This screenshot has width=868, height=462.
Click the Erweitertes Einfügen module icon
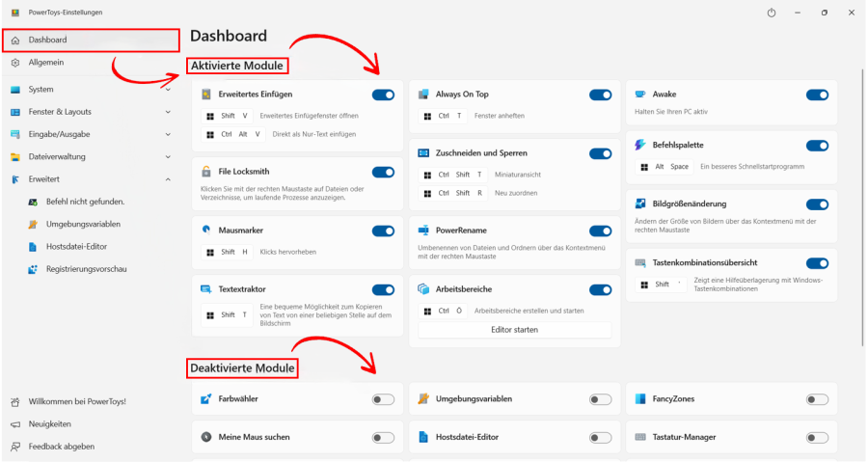(x=206, y=95)
